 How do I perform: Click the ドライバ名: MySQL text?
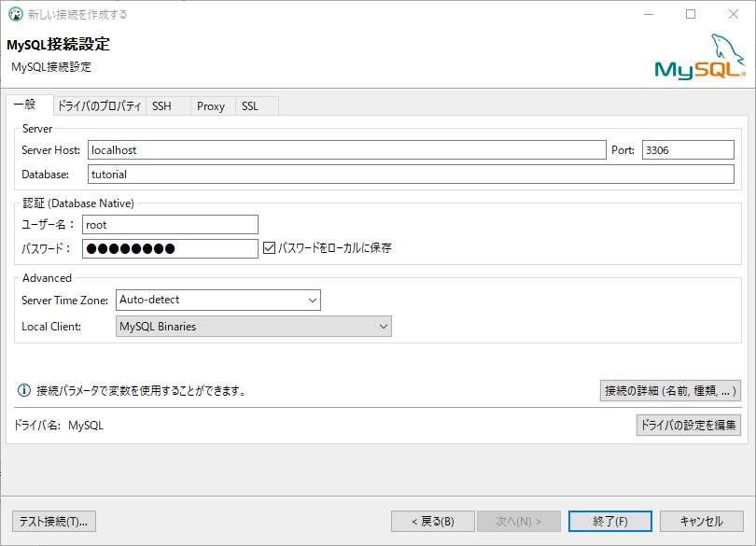pyautogui.click(x=59, y=426)
